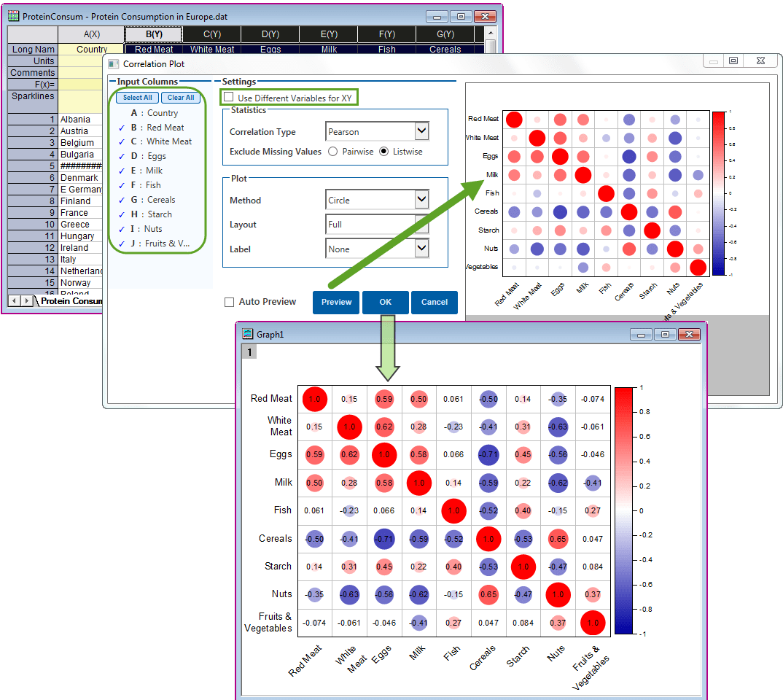Switch to the Protein Consum sheet tab
The width and height of the screenshot is (783, 700).
(x=71, y=300)
